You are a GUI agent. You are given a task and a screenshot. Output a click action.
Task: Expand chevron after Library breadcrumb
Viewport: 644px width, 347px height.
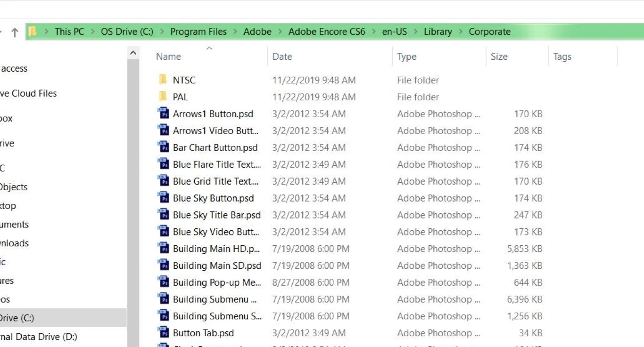click(461, 32)
